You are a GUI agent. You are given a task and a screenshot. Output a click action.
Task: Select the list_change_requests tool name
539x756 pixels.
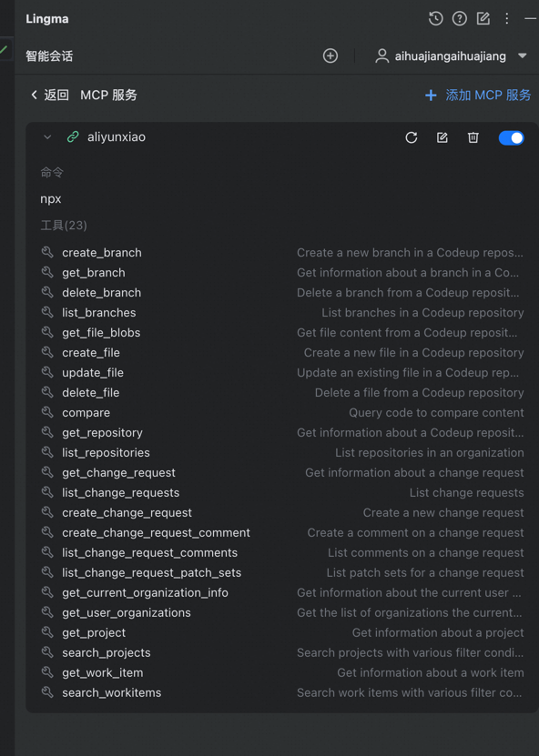pos(120,493)
